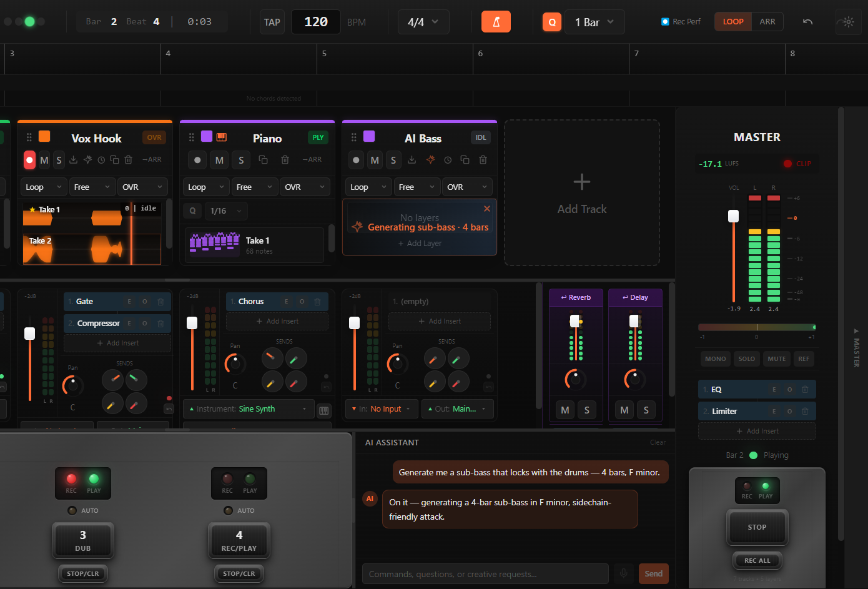Image resolution: width=868 pixels, height=589 pixels.
Task: Click Add Layer in AI Bass track
Action: (x=420, y=244)
